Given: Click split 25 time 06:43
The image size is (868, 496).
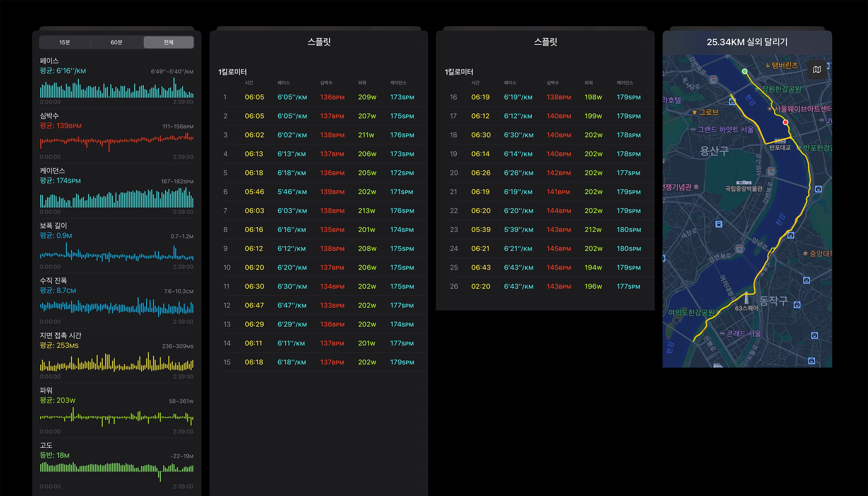Looking at the screenshot, I should click(481, 268).
